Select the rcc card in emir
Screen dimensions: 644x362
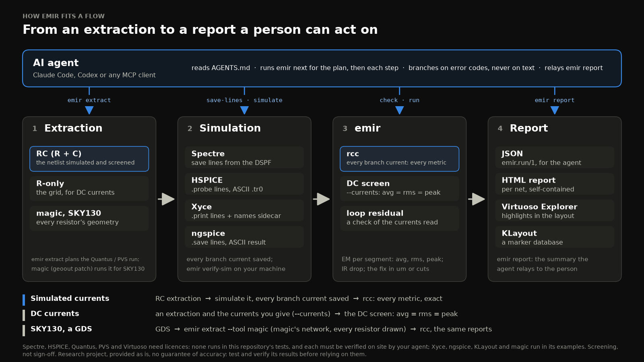(399, 159)
